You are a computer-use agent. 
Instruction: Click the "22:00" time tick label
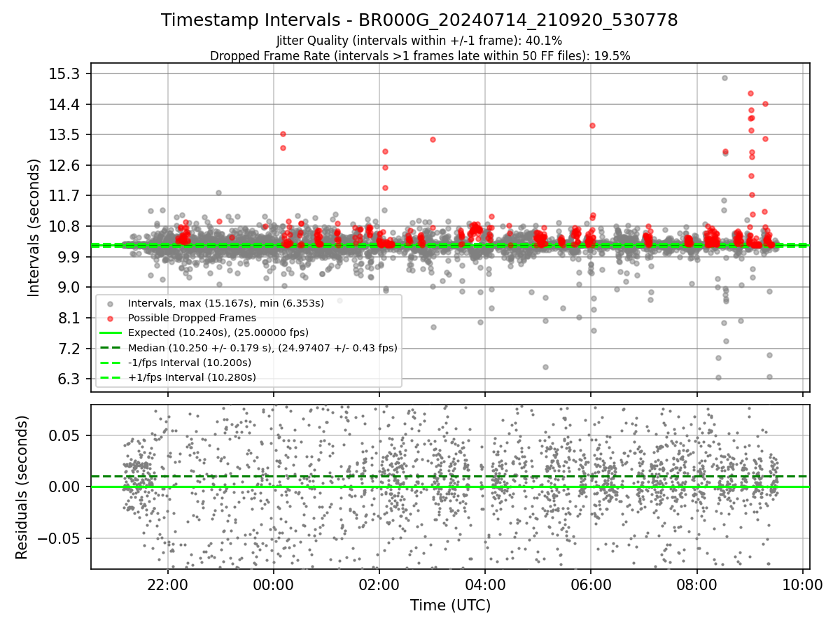(167, 584)
